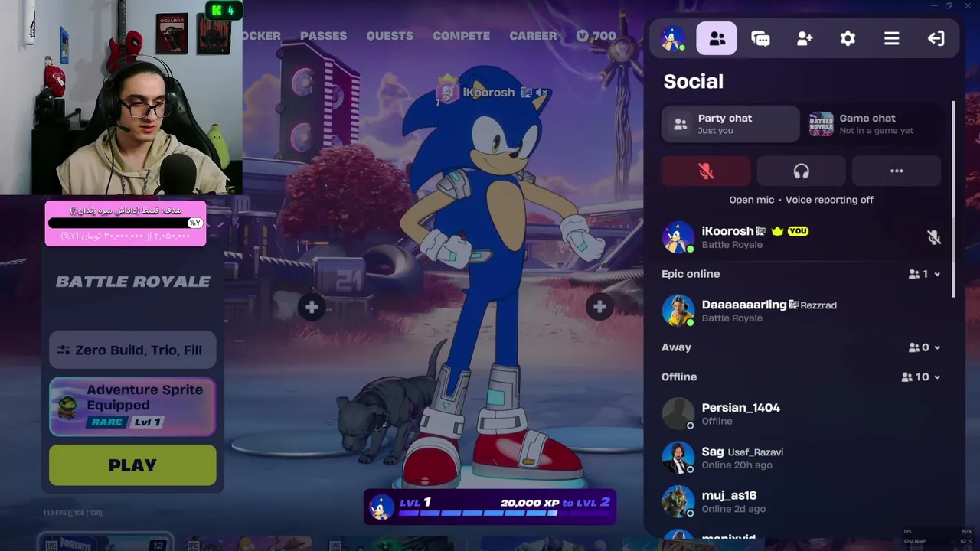The width and height of the screenshot is (980, 551).
Task: Open the hamburger menu icon
Action: click(891, 38)
